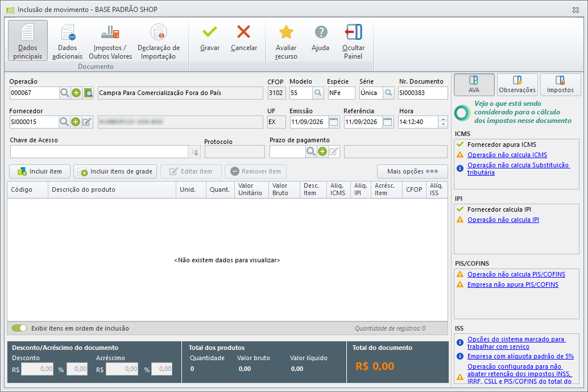Click the Avaliar recurso star icon
This screenshot has height=392, width=588.
pos(286,32)
